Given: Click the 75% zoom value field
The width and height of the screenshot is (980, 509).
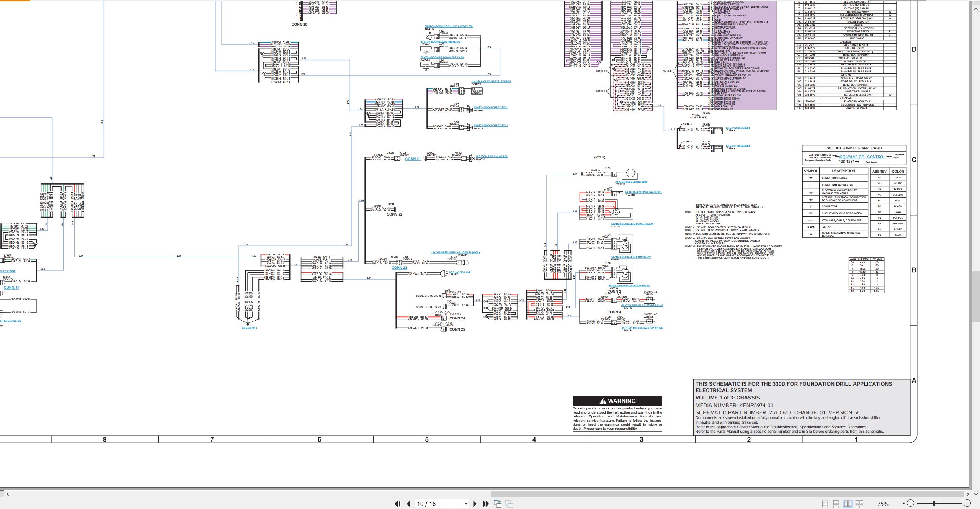Looking at the screenshot, I should point(883,504).
